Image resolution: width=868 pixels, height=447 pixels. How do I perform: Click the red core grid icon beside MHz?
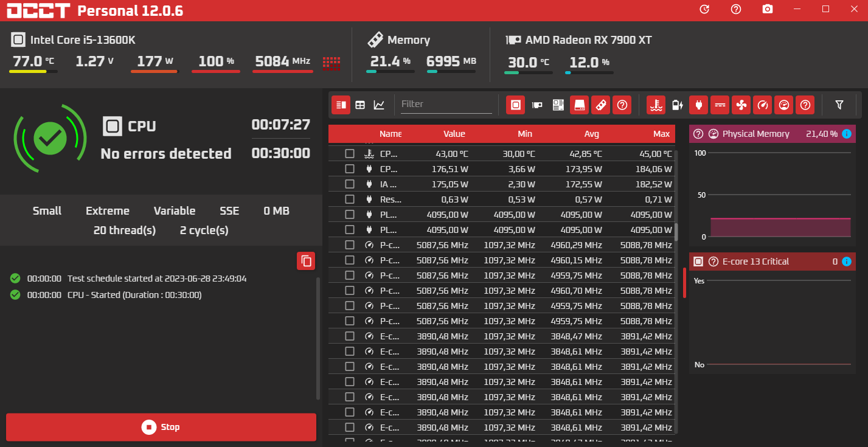coord(332,63)
